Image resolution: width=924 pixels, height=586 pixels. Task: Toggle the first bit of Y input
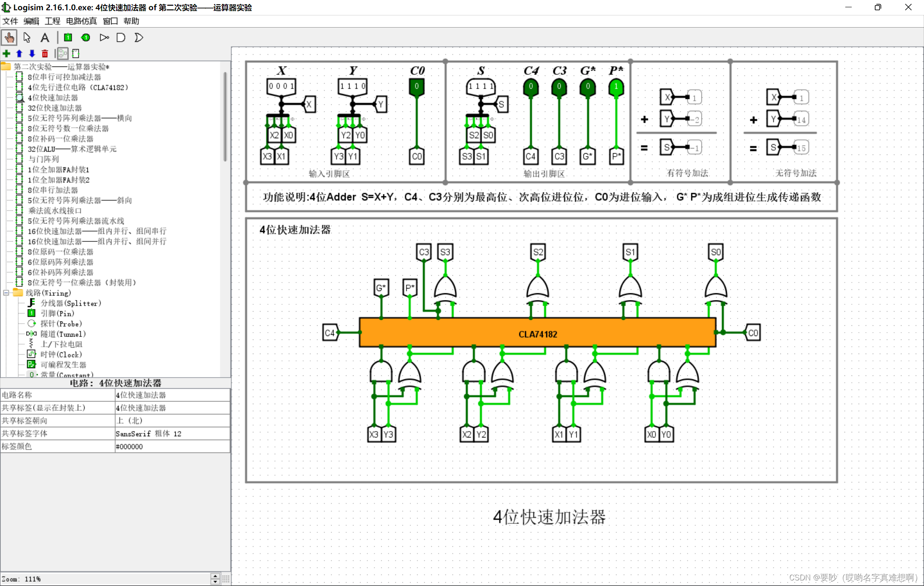coord(342,86)
